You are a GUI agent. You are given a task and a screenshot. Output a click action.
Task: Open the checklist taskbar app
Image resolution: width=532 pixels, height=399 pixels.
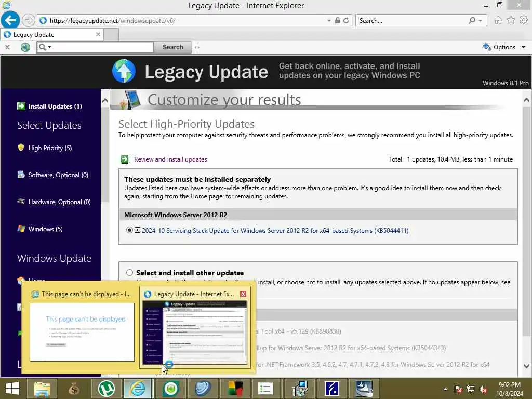point(267,389)
